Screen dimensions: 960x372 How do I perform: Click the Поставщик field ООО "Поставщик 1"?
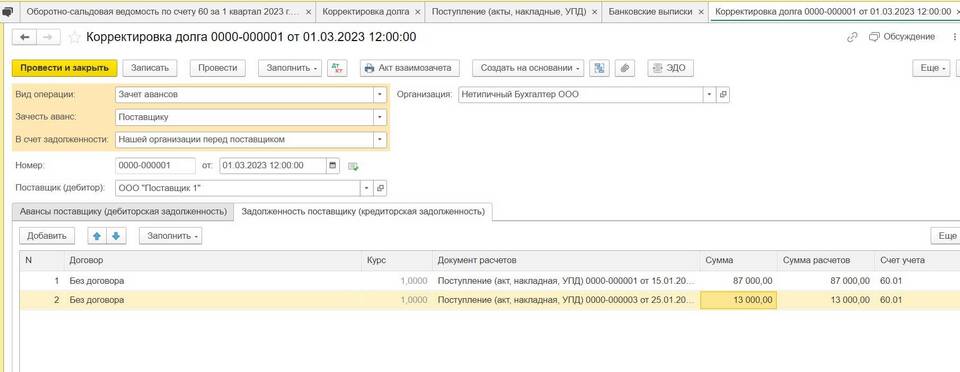[238, 188]
